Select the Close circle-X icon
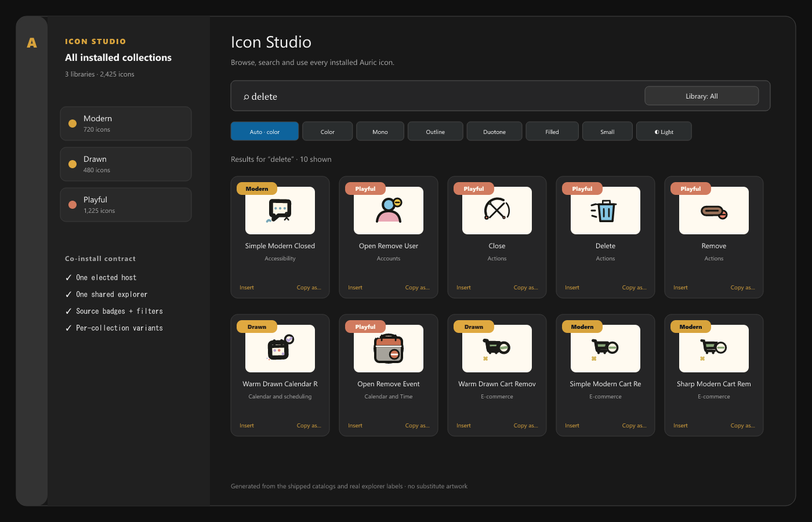 tap(497, 211)
